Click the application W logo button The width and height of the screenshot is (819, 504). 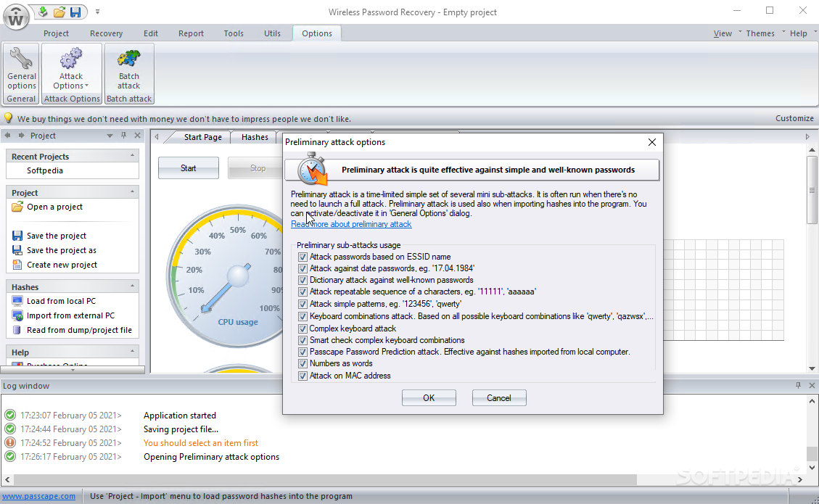16,17
